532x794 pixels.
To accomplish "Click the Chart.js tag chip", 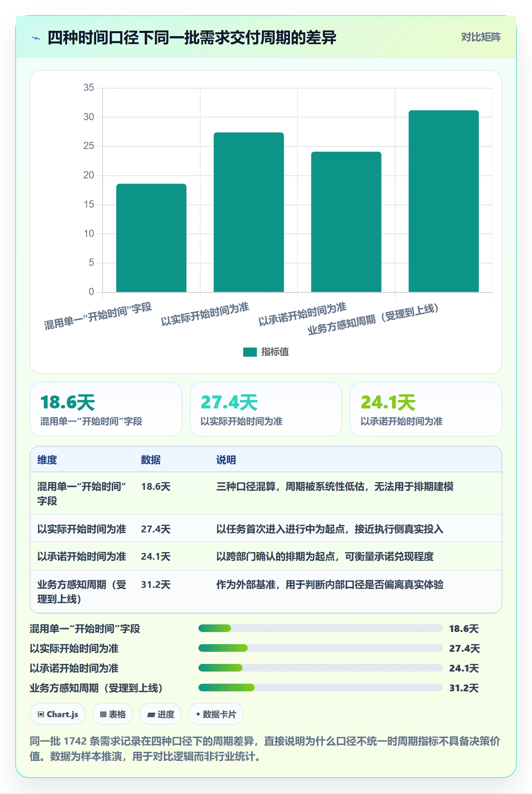I will 58,714.
